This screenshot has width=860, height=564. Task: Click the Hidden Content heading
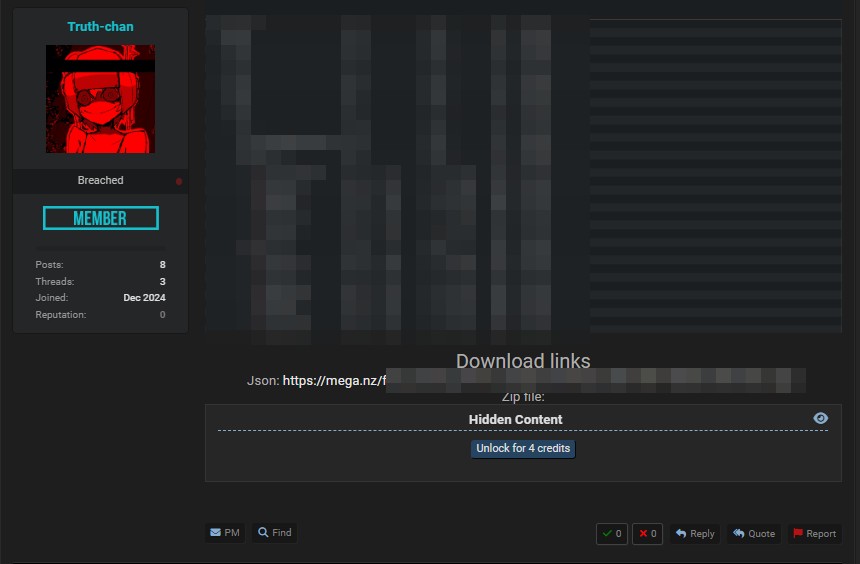[x=515, y=420]
